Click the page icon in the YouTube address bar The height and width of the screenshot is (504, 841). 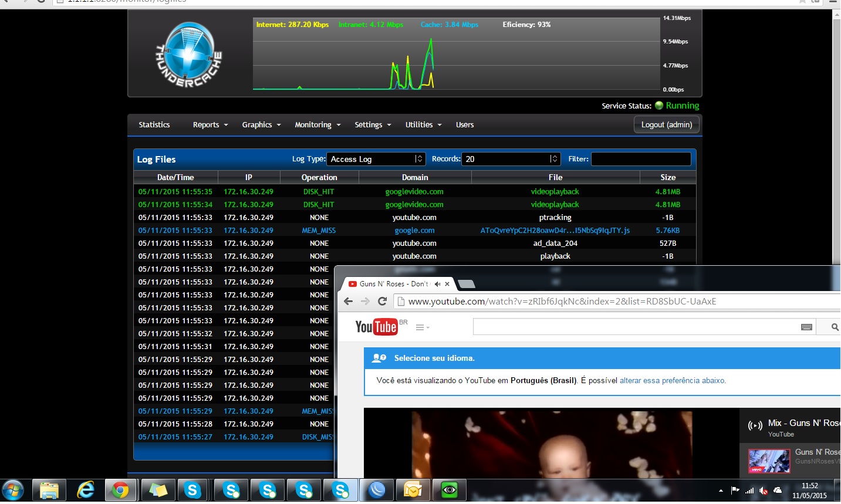[x=401, y=302]
